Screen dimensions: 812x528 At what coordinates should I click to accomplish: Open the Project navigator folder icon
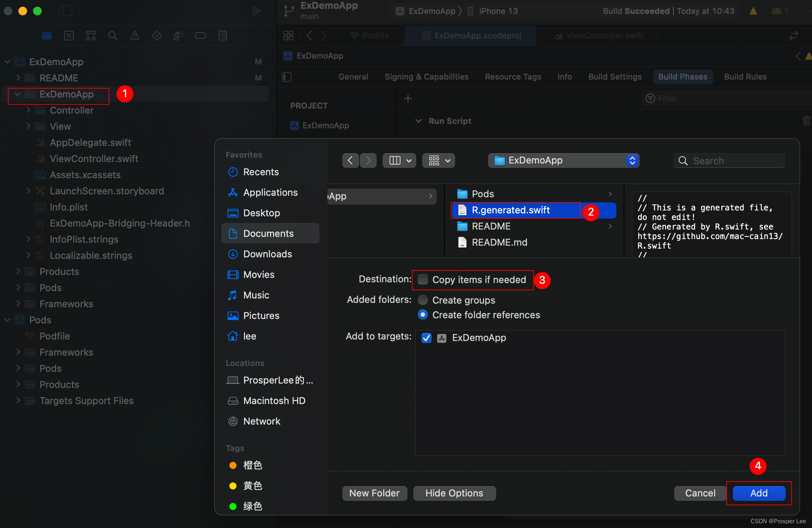pyautogui.click(x=47, y=36)
